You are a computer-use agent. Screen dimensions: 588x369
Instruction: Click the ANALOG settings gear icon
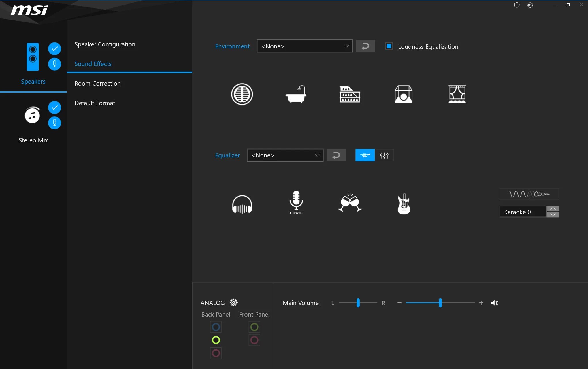[x=233, y=302]
